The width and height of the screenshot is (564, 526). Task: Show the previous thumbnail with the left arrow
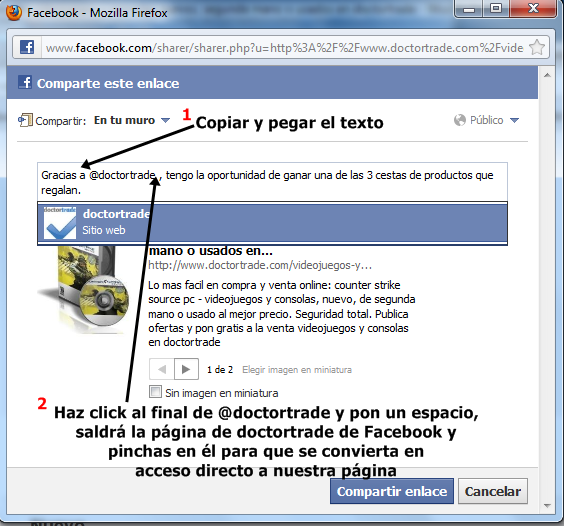162,369
